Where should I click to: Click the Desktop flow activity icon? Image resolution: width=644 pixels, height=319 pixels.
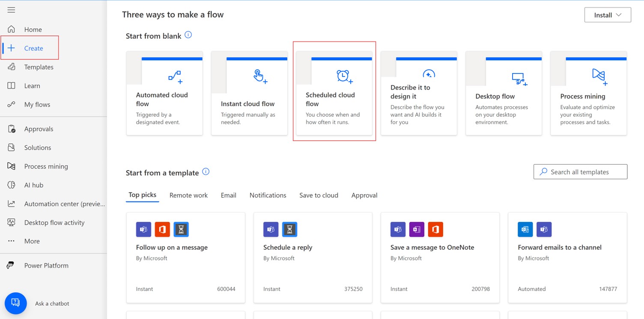tap(11, 222)
